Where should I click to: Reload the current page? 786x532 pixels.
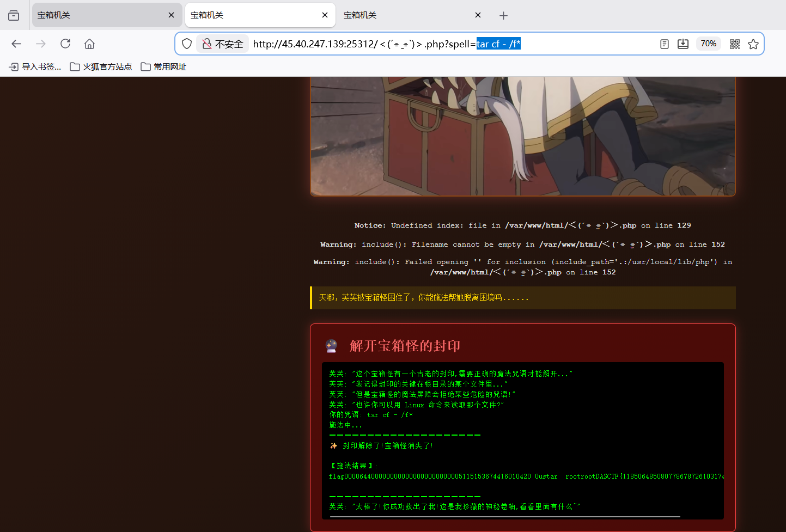point(65,44)
